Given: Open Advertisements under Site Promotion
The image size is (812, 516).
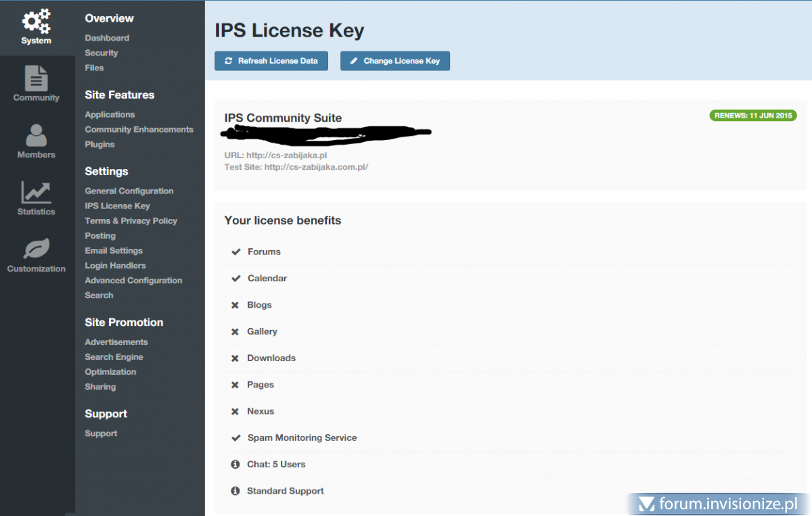Looking at the screenshot, I should coord(116,342).
